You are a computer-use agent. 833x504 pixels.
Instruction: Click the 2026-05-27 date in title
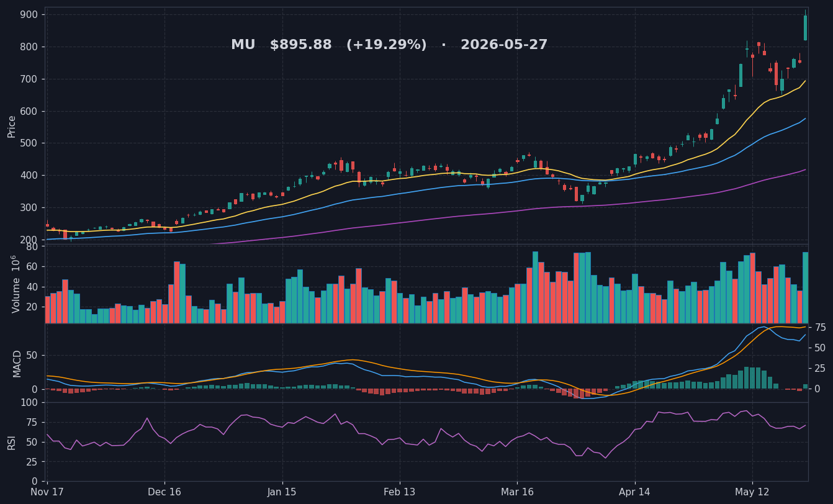(504, 45)
